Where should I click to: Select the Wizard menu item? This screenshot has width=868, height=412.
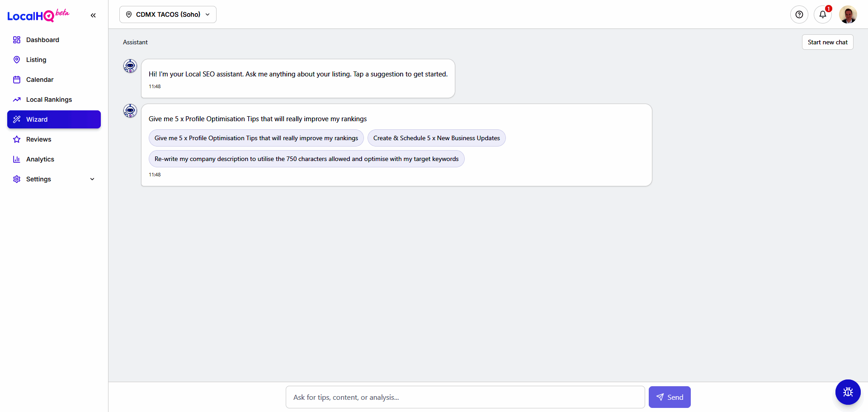tap(54, 119)
